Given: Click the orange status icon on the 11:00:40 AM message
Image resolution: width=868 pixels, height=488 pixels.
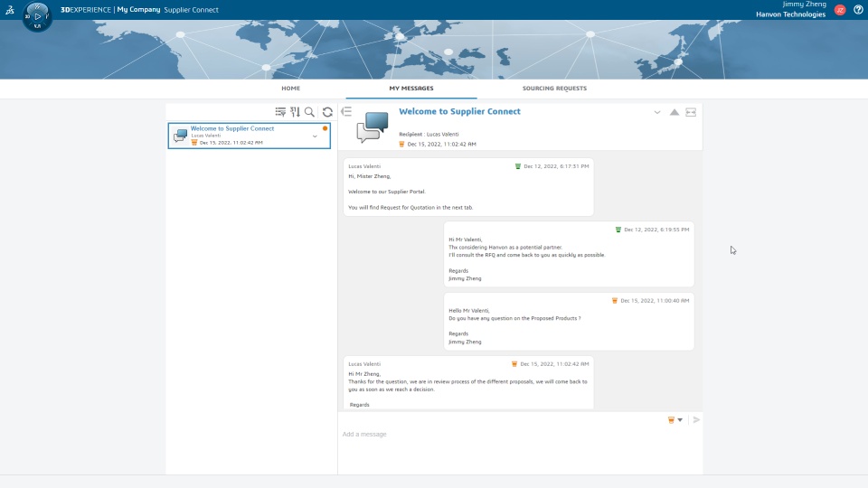Looking at the screenshot, I should pyautogui.click(x=615, y=300).
